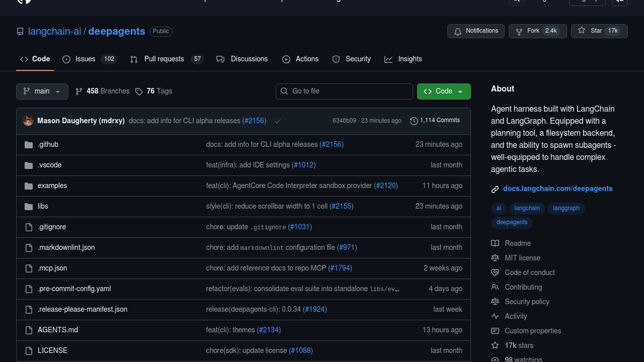Open the docs.langchain.com/deepagents link
This screenshot has height=362, width=644.
pos(557,189)
